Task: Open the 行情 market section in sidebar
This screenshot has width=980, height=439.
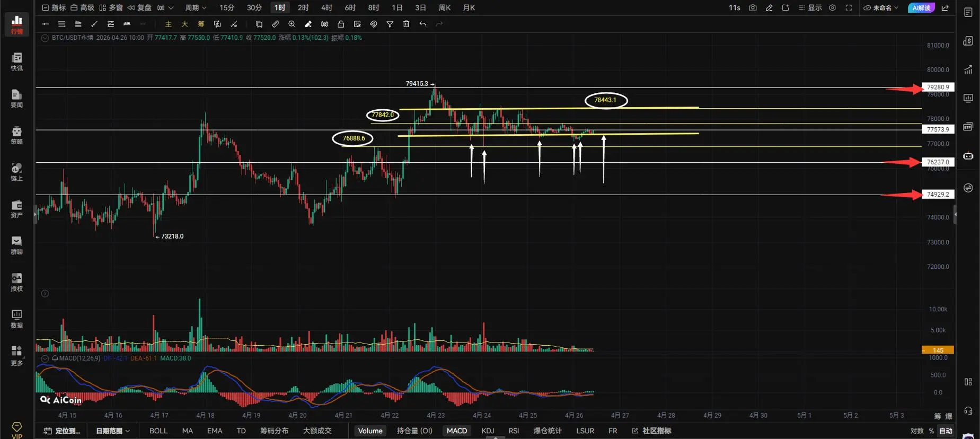Action: [17, 24]
